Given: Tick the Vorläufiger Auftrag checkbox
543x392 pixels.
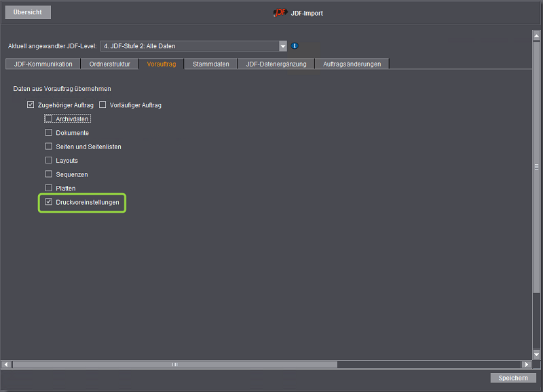Looking at the screenshot, I should (103, 105).
